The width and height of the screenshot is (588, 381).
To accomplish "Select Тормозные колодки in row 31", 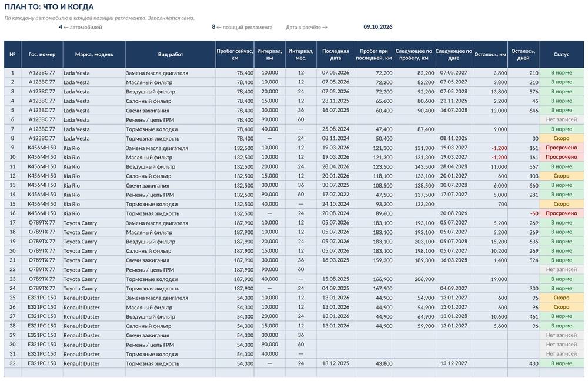I will pos(171,354).
